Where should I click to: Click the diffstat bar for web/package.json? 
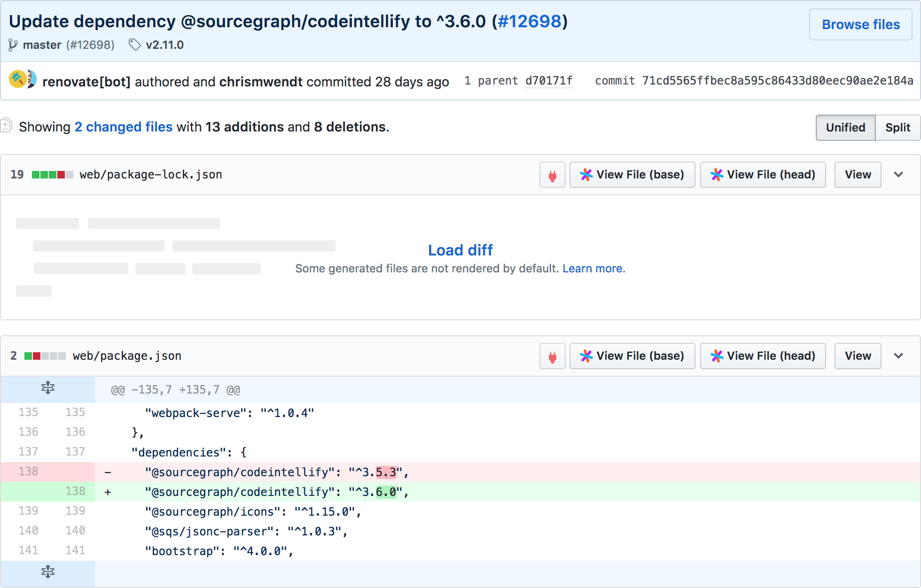(45, 356)
